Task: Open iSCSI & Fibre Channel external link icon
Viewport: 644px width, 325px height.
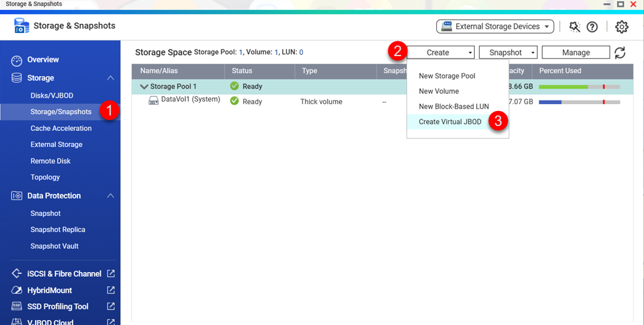Action: [x=110, y=274]
